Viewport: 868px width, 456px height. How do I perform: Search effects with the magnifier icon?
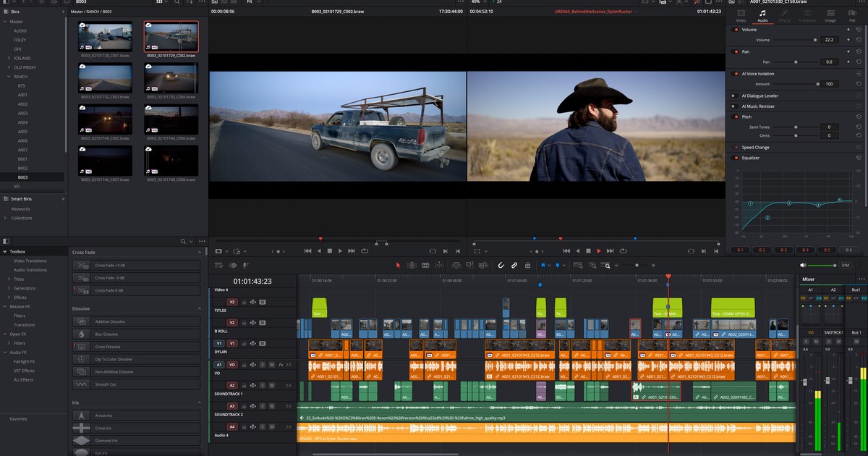click(x=184, y=241)
